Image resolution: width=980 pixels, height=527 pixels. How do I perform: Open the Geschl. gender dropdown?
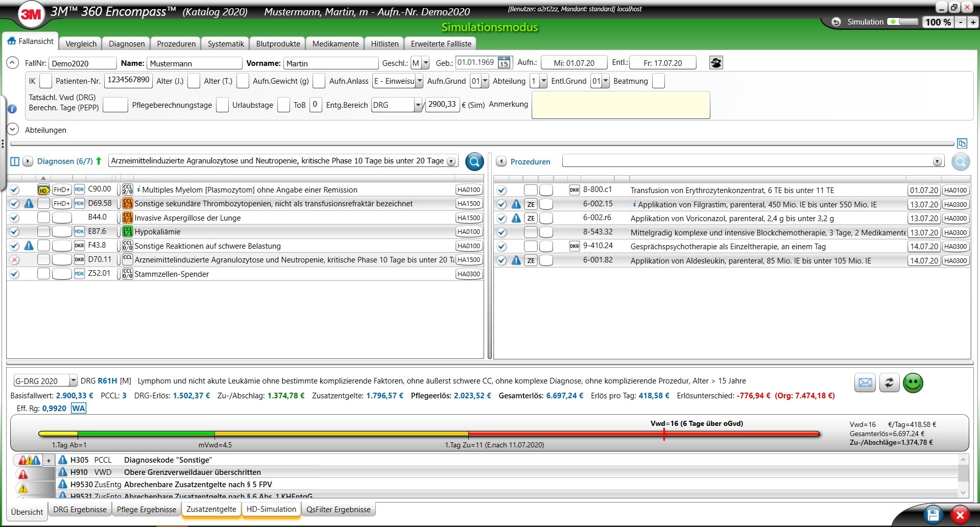[425, 63]
